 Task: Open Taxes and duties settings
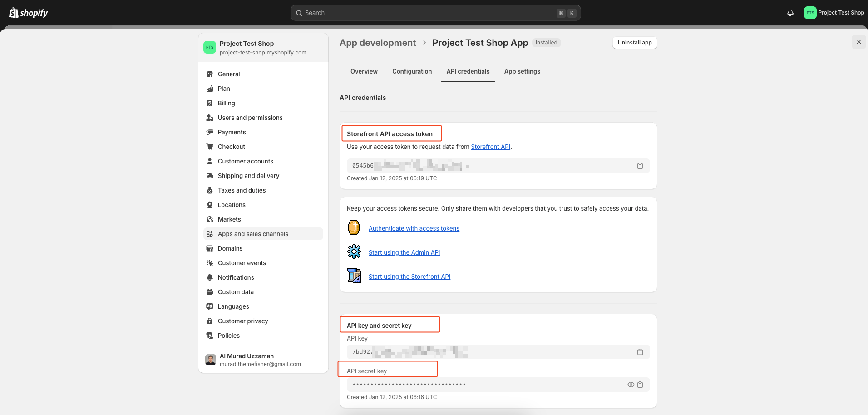263,190
